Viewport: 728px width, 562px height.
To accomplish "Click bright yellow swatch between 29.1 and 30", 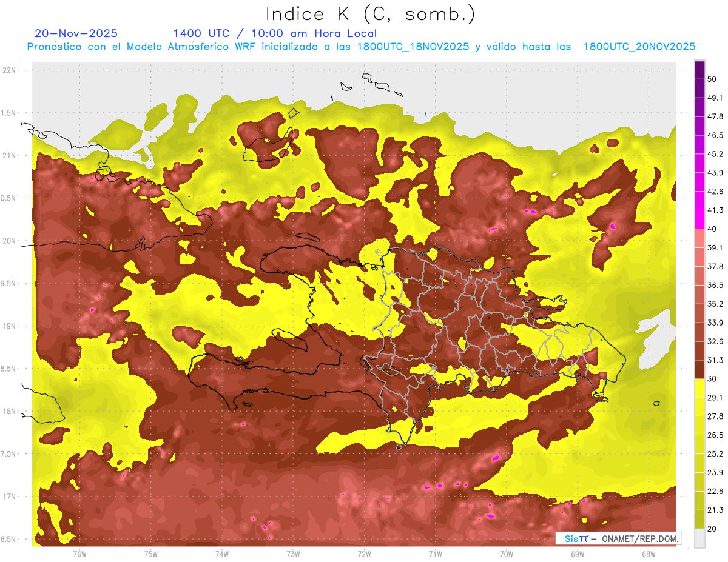I will [x=699, y=388].
